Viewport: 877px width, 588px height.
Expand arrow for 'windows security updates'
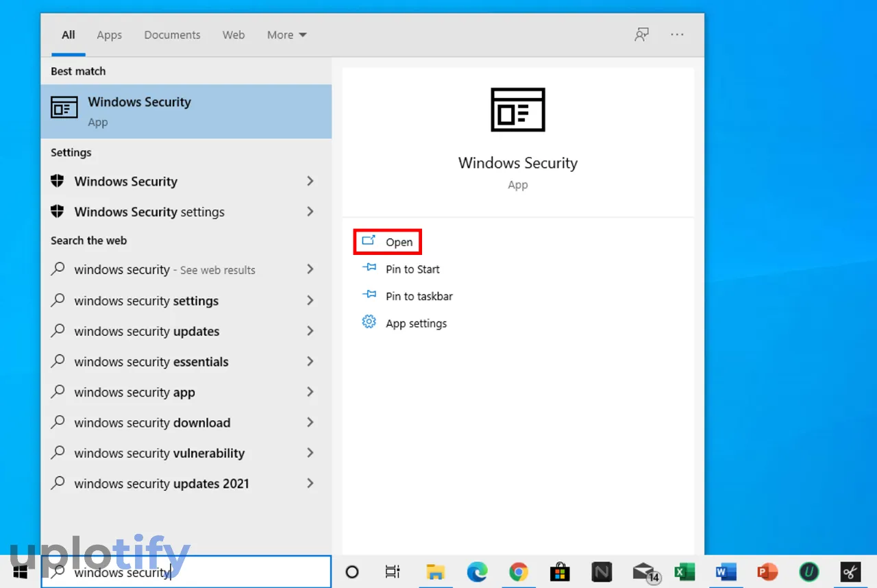310,330
